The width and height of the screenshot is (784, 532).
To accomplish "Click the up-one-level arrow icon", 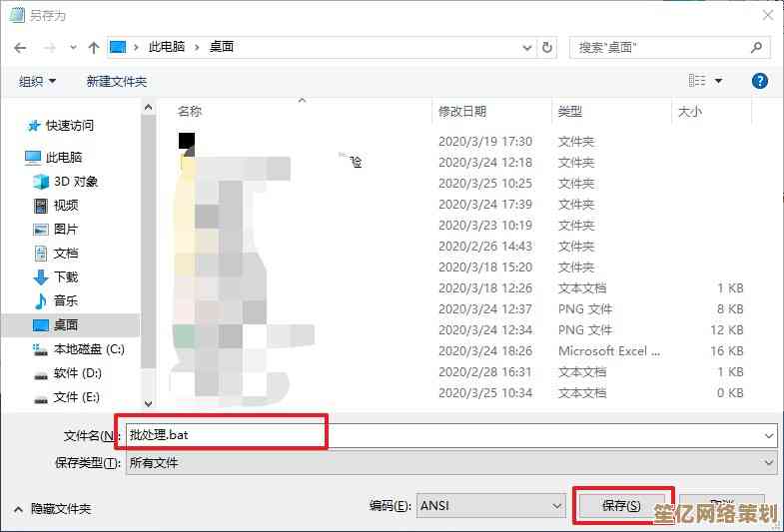I will [94, 47].
